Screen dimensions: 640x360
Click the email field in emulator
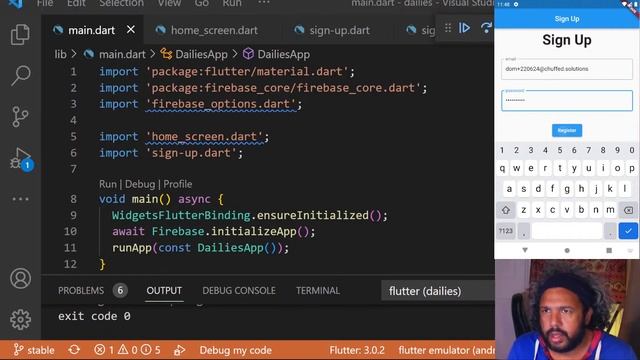coord(567,69)
